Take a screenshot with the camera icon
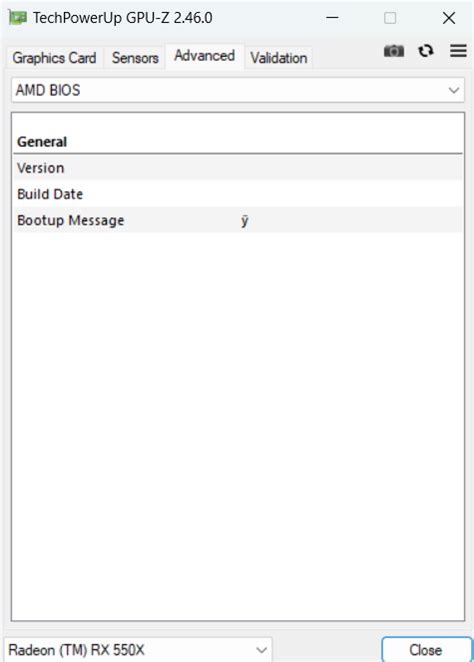Image resolution: width=474 pixels, height=662 pixels. coord(393,51)
